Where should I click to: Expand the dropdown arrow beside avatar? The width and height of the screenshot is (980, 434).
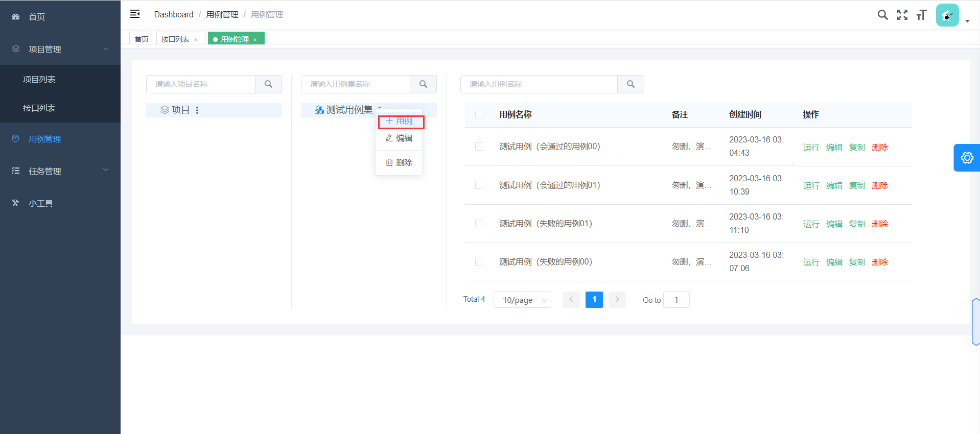[x=967, y=21]
